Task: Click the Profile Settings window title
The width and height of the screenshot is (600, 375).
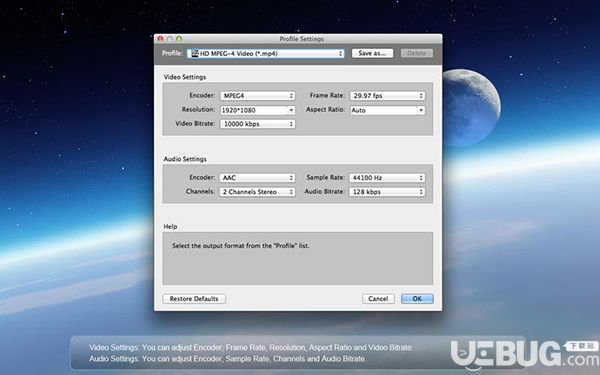Action: coord(302,39)
